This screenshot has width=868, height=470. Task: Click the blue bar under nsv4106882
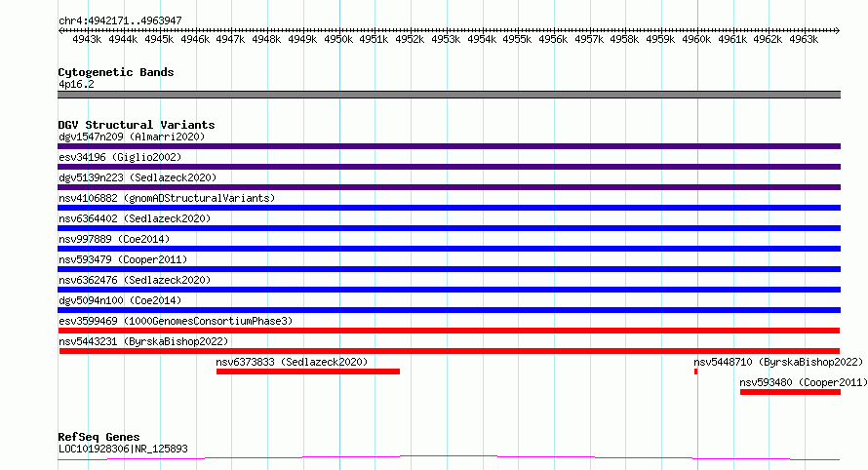(449, 208)
